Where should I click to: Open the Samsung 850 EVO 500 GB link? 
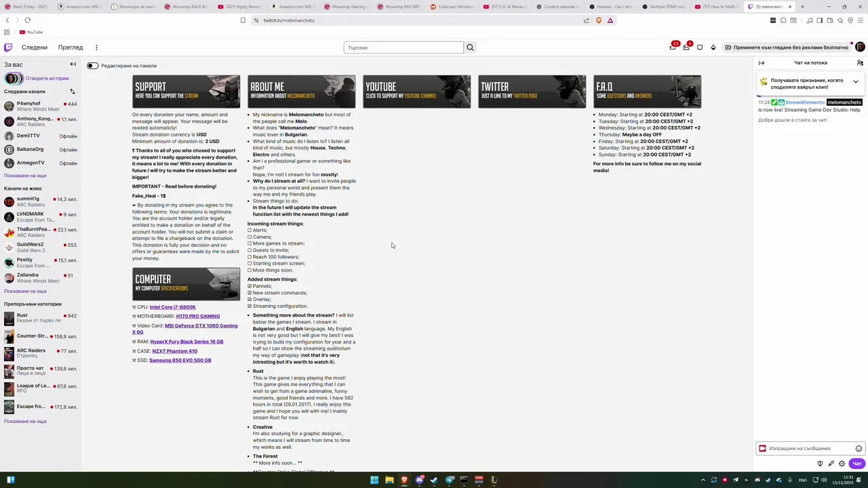click(x=180, y=360)
